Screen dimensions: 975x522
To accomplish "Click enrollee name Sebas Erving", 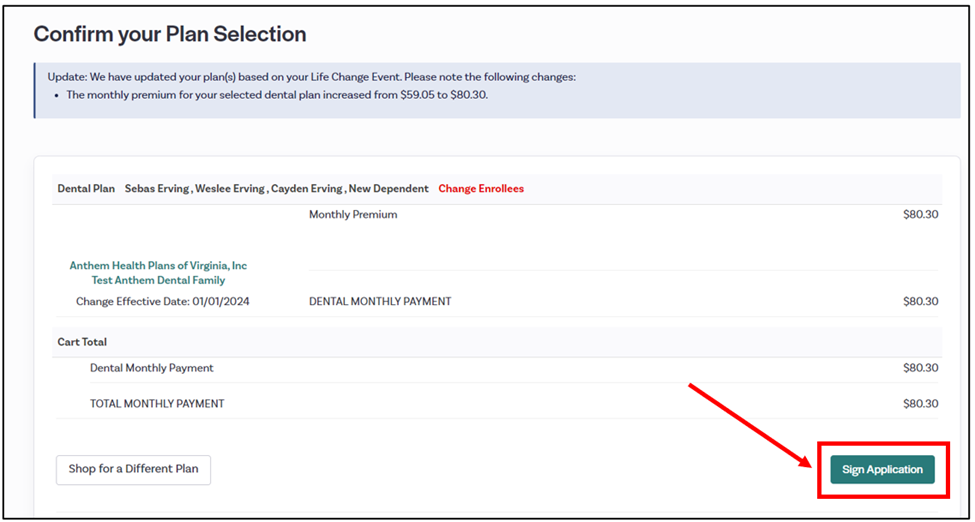I will coord(157,188).
